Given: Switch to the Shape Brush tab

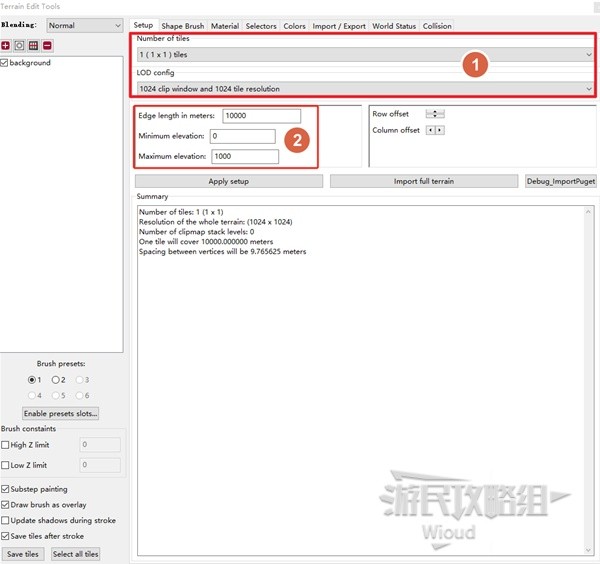Looking at the screenshot, I should coord(183,26).
